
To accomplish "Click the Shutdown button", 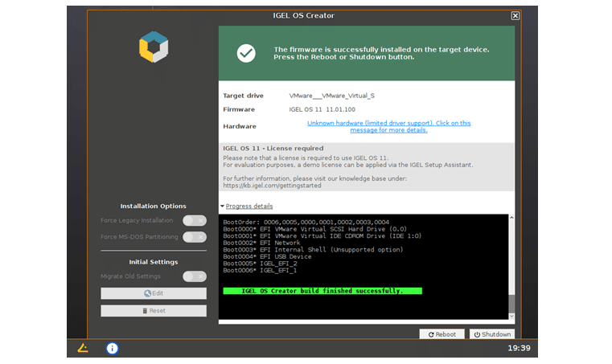I will click(x=492, y=334).
